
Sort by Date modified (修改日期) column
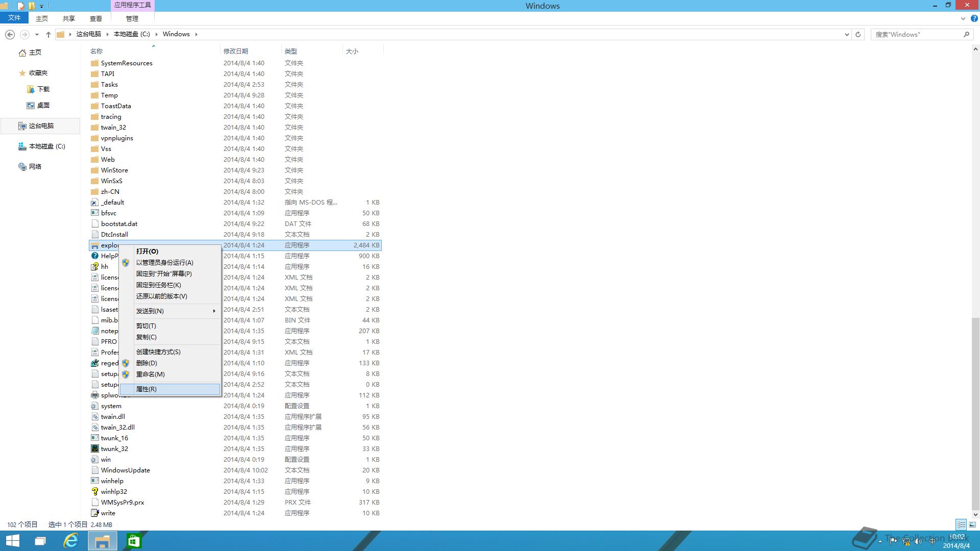(250, 51)
